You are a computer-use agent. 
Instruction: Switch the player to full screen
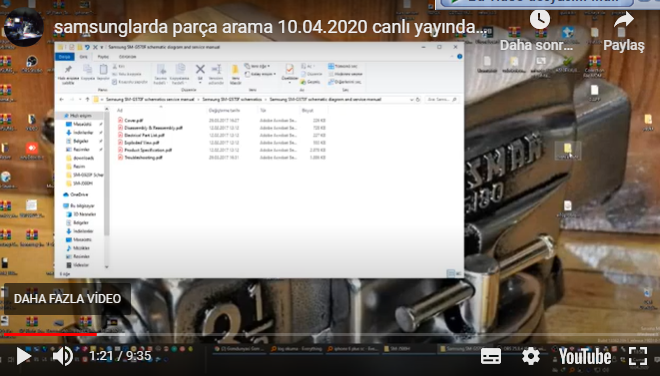pos(638,356)
